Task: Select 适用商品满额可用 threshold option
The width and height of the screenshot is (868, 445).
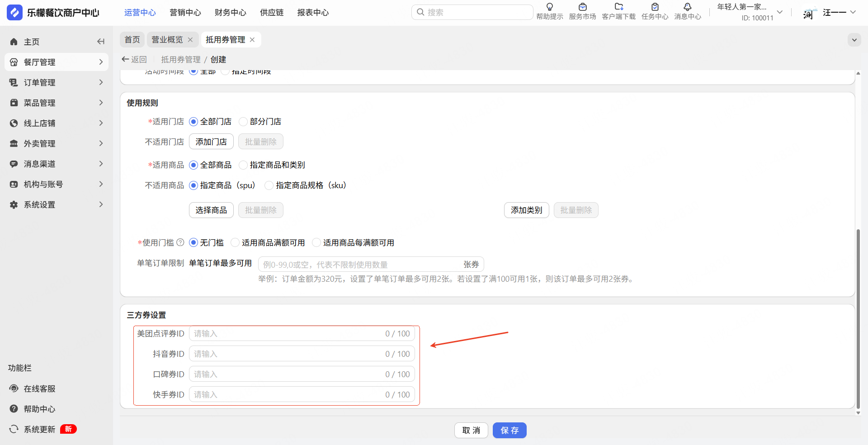Action: (235, 243)
